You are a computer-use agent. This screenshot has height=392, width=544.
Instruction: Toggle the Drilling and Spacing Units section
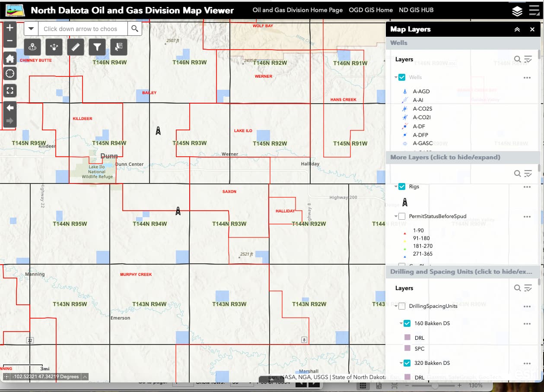pos(461,272)
